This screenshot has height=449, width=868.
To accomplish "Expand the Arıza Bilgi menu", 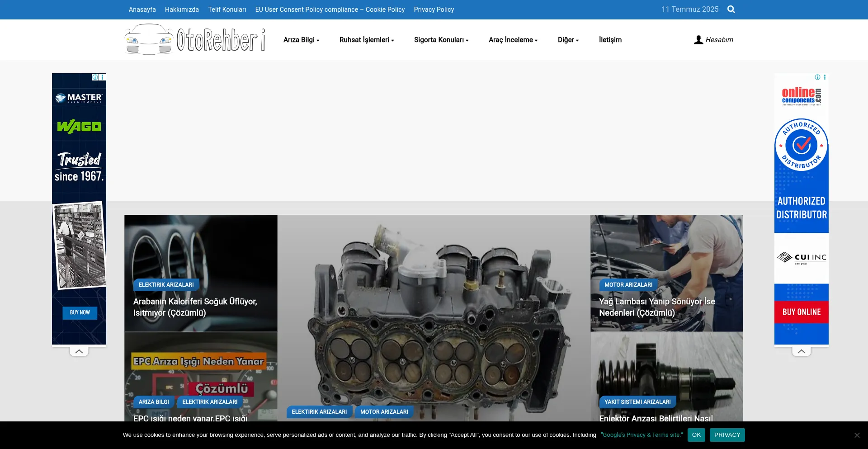I will (x=301, y=40).
